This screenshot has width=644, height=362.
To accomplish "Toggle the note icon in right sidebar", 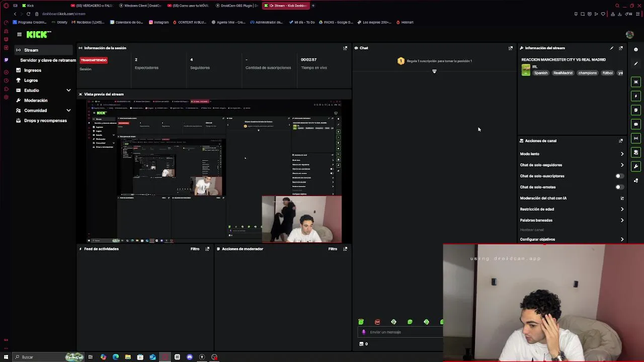I will [x=636, y=110].
